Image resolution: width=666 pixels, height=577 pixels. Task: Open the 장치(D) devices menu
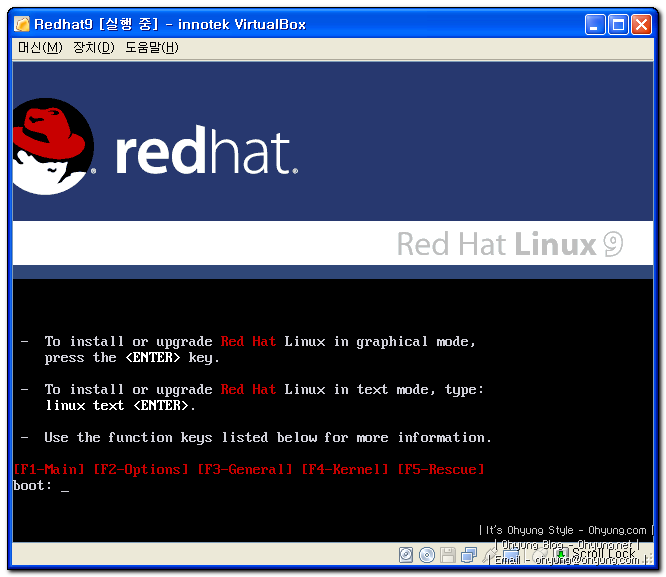point(93,47)
